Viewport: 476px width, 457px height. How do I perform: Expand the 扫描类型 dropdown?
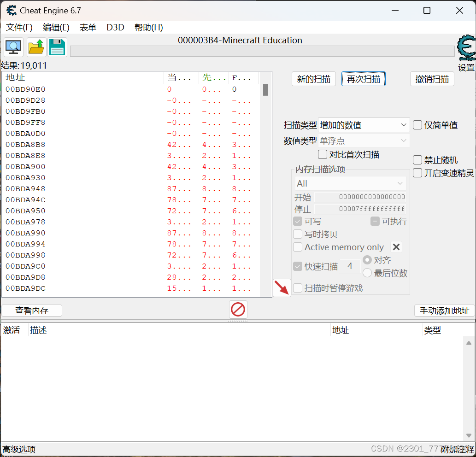tap(364, 125)
